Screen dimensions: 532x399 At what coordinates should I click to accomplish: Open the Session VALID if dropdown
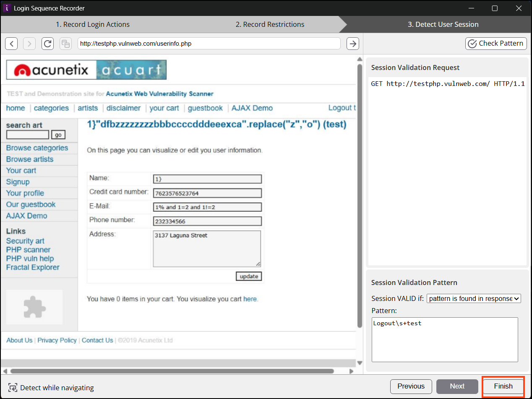tap(474, 298)
